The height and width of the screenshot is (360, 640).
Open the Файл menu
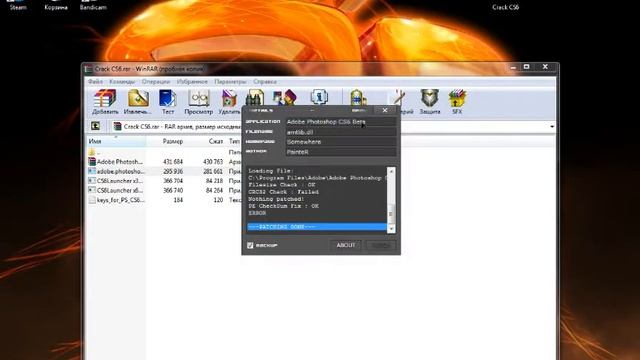(x=96, y=82)
